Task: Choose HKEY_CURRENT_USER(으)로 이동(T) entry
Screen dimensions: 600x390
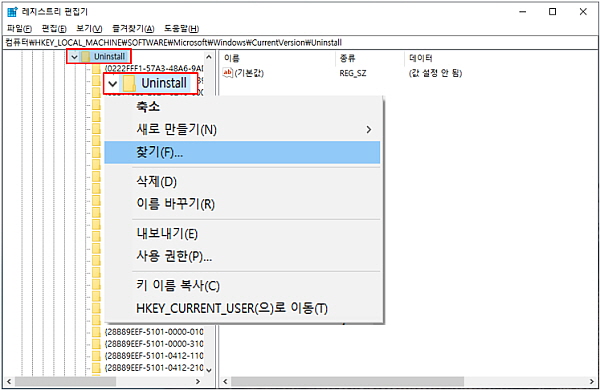Action: point(242,308)
